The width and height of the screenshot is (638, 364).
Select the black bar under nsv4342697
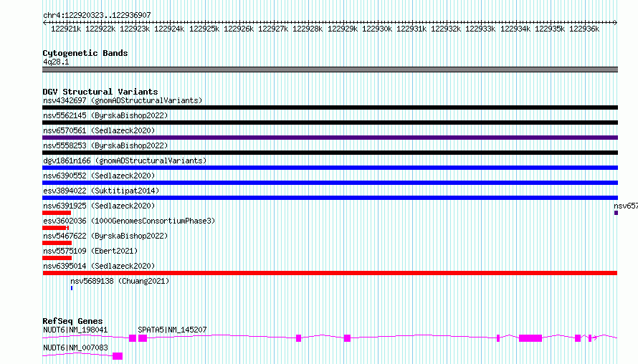[330, 107]
